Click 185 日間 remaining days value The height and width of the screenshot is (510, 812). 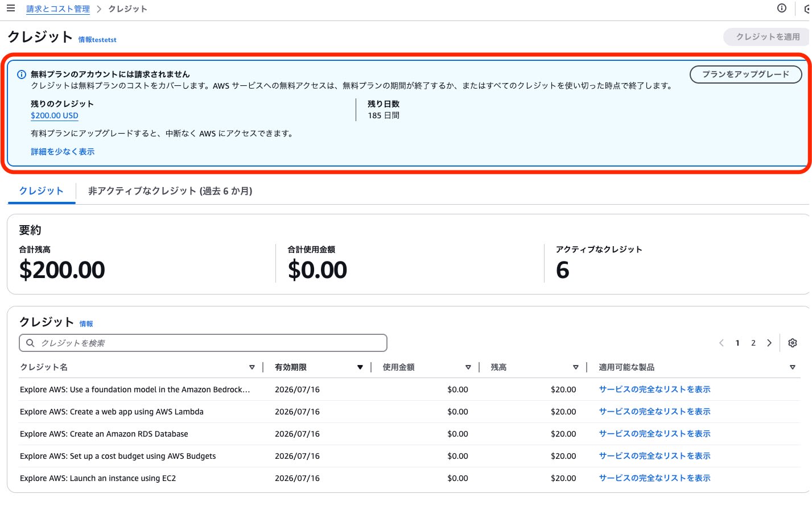384,115
